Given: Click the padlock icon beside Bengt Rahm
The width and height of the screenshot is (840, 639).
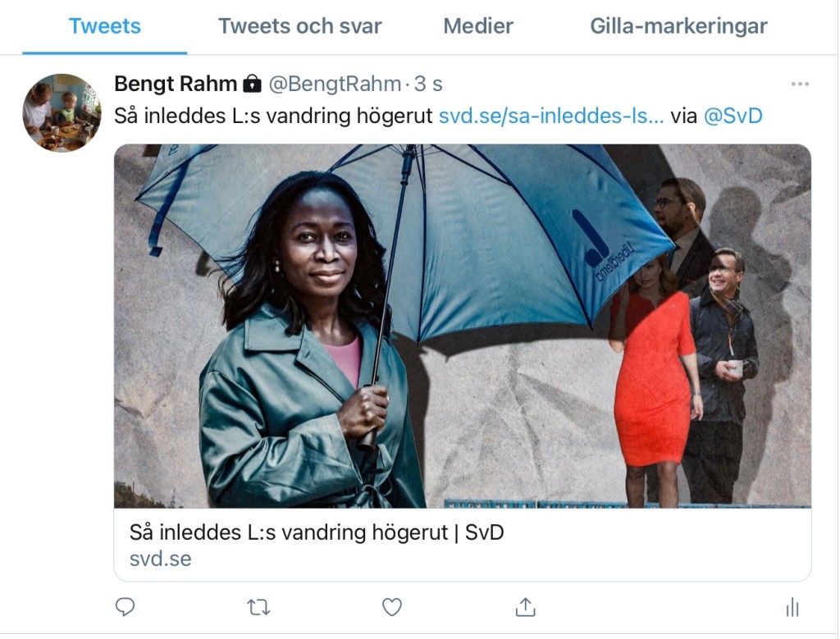Looking at the screenshot, I should coord(253,84).
